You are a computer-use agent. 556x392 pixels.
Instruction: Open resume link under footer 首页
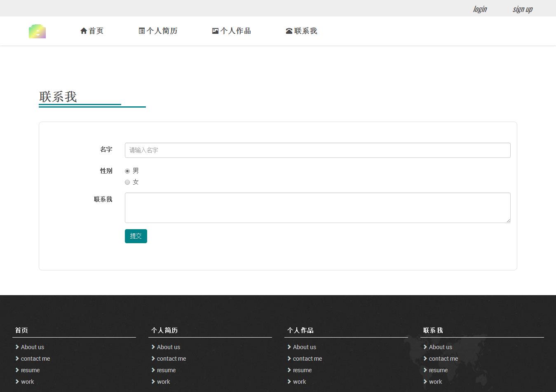pos(30,370)
